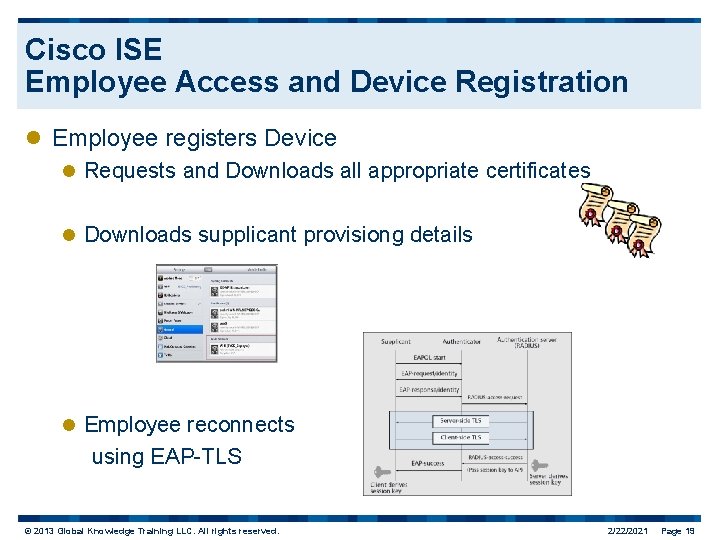The image size is (720, 540).
Task: Click 'Client derives session key' caption
Action: 388,488
